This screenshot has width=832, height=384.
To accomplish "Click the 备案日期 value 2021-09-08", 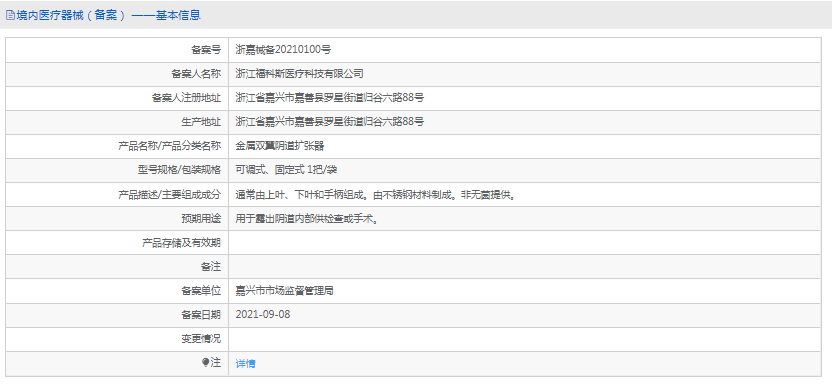I will pyautogui.click(x=263, y=315).
